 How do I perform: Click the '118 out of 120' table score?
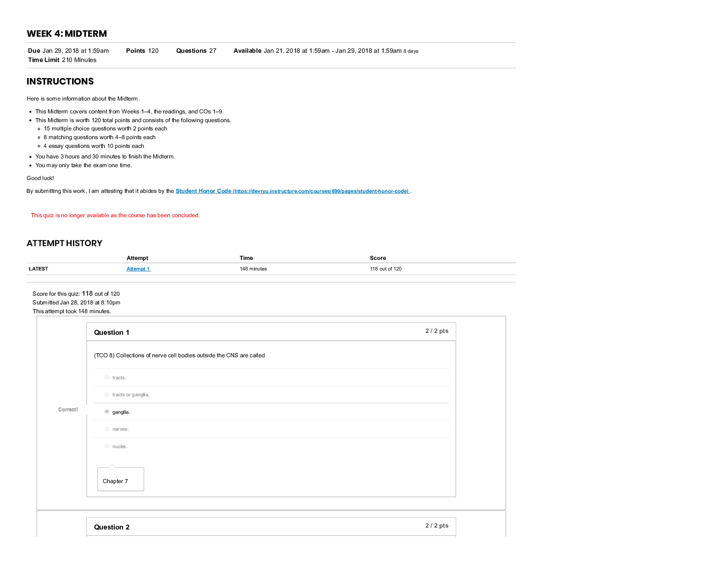point(386,269)
